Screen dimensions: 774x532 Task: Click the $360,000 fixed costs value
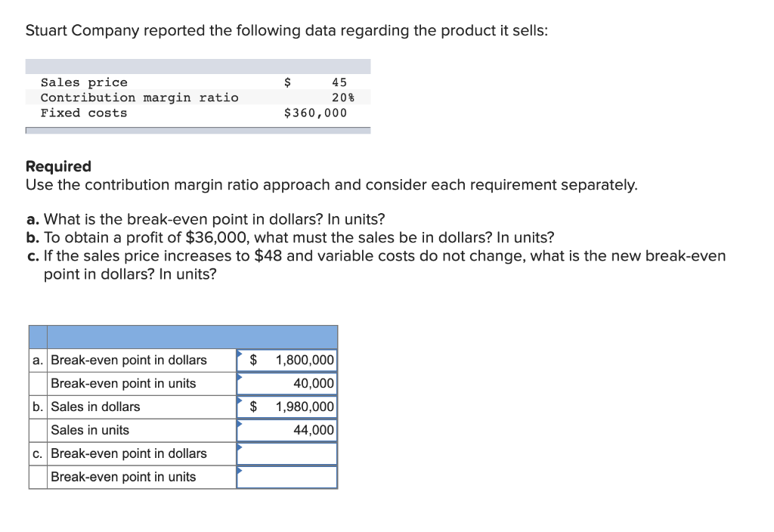pyautogui.click(x=315, y=113)
